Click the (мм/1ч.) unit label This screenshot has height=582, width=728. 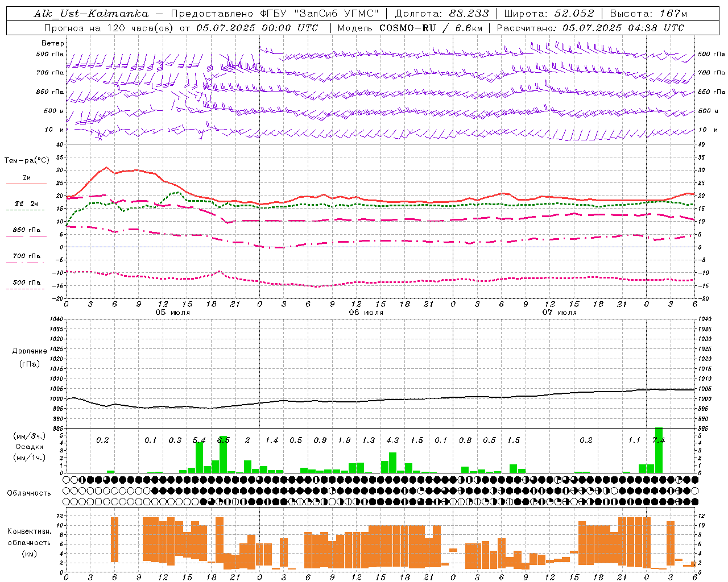[29, 457]
